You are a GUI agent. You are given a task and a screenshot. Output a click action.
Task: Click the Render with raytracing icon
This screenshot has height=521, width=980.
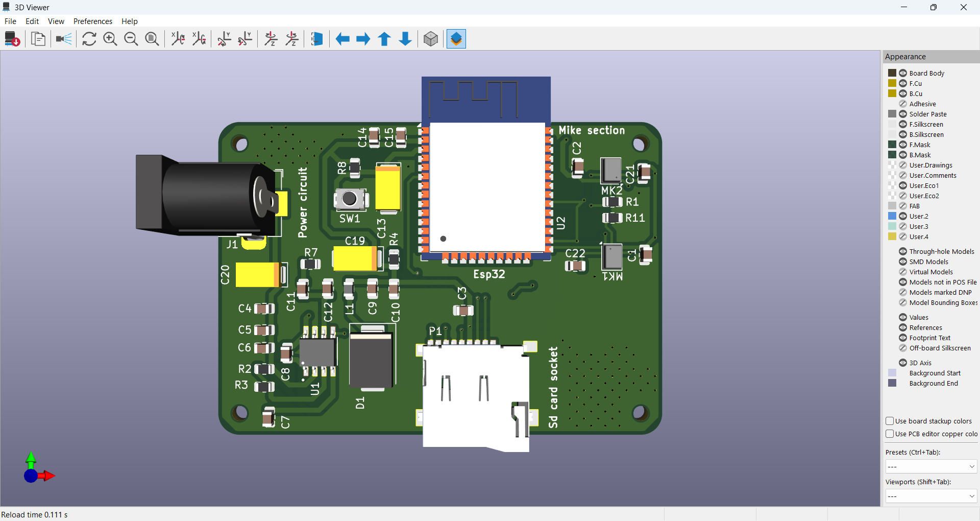pyautogui.click(x=64, y=39)
